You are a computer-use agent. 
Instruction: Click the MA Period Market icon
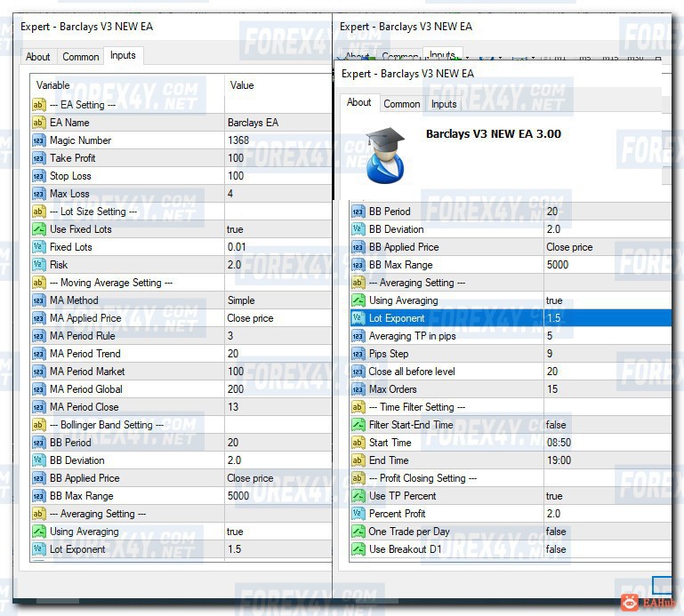pyautogui.click(x=38, y=372)
